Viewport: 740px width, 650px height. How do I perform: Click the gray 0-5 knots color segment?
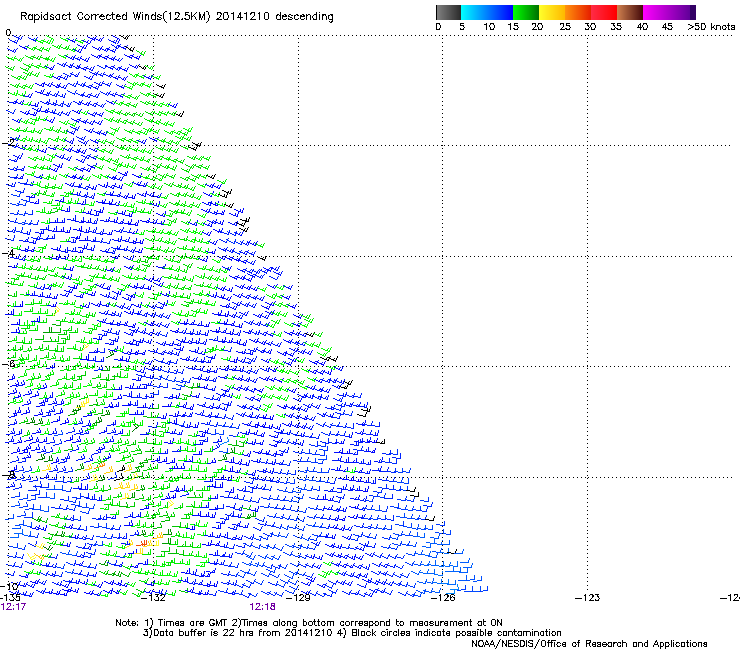(x=448, y=12)
